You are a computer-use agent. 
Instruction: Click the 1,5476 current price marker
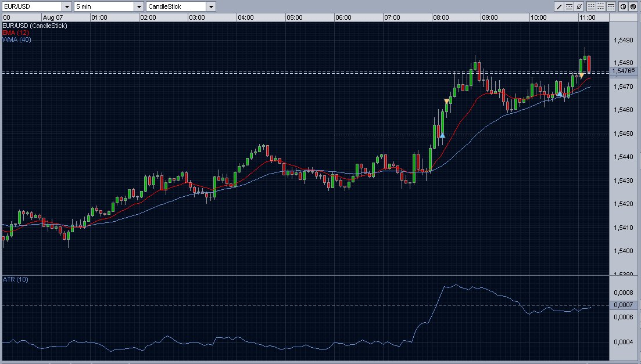click(x=625, y=71)
